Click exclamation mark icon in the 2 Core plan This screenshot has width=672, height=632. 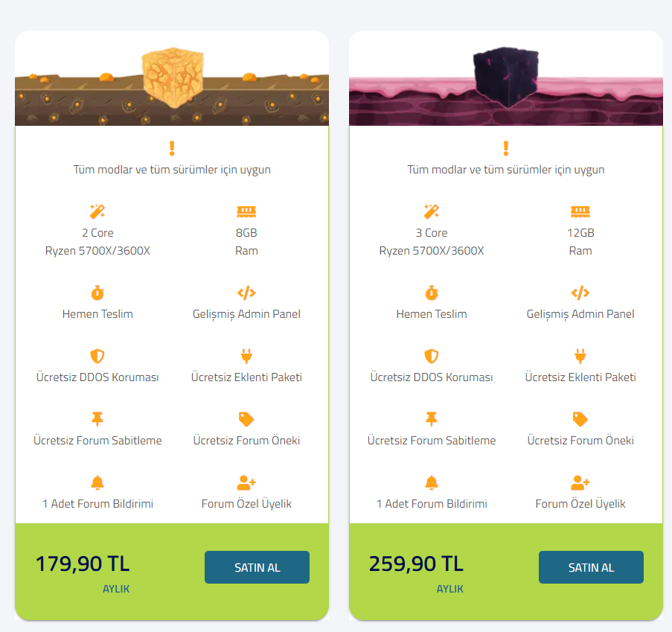point(172,148)
